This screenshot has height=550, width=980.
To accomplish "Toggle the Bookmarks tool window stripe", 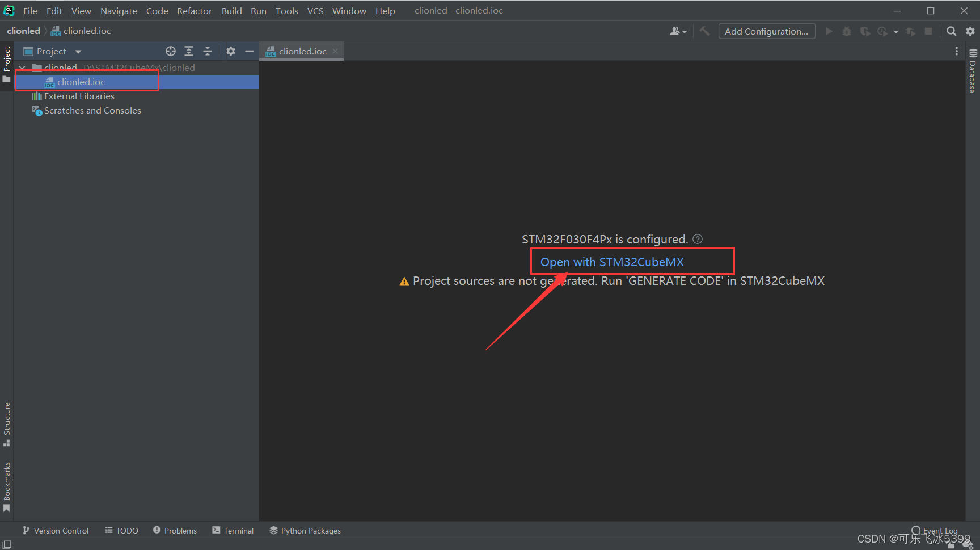I will (x=7, y=487).
